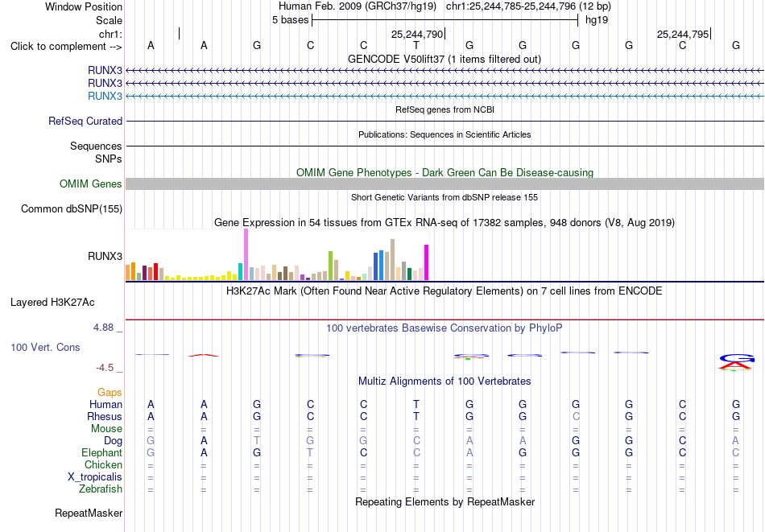The height and width of the screenshot is (532, 765).
Task: Click the RepeatMasker track label
Action: click(89, 513)
